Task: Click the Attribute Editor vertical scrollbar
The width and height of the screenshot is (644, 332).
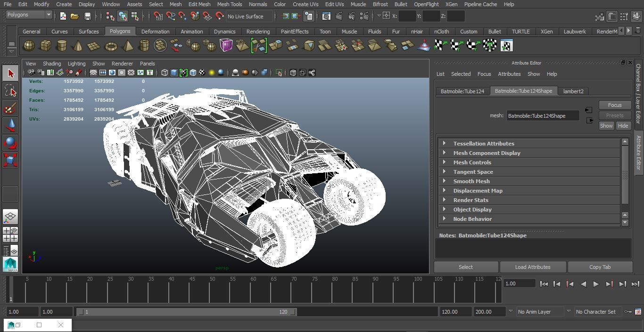Action: click(625, 174)
